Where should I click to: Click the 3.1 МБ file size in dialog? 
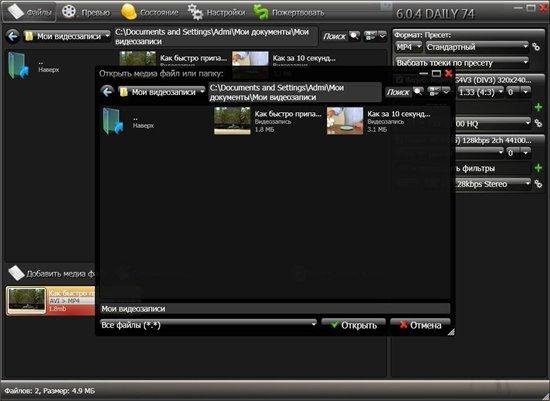377,130
